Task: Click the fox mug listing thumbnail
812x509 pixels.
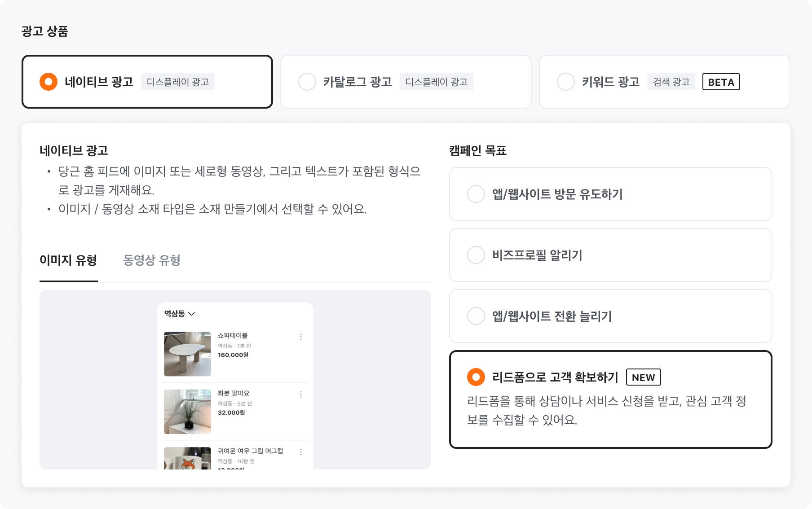Action: [x=187, y=458]
